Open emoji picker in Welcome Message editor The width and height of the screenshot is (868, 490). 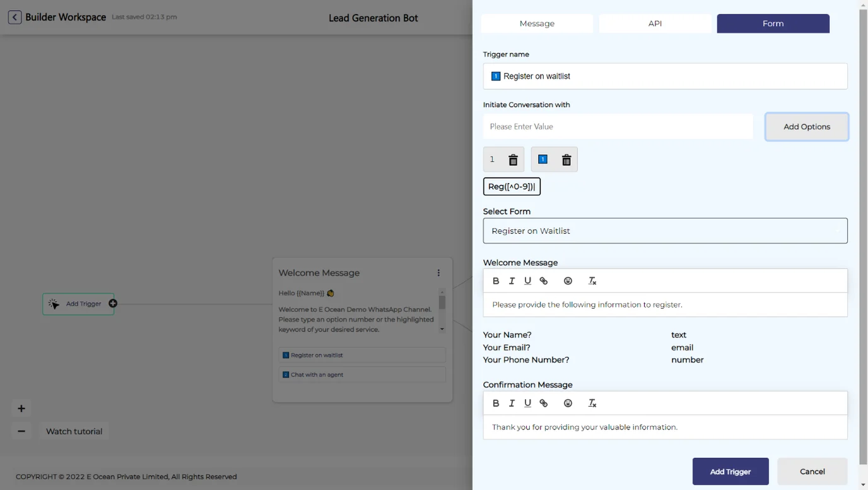568,281
